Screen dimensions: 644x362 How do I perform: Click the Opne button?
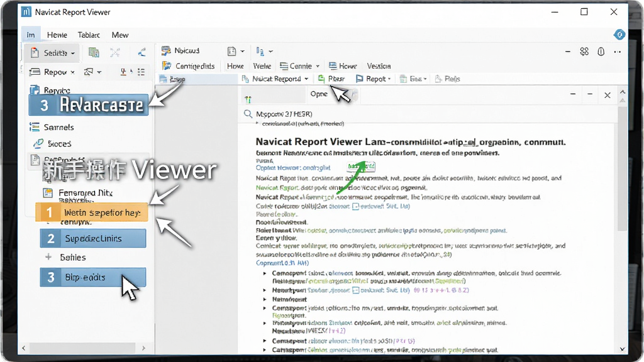coord(319,94)
